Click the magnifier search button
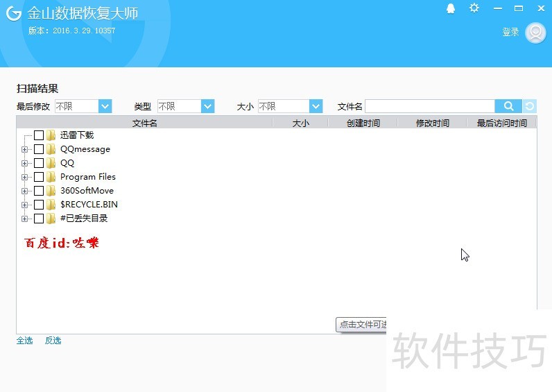 point(508,106)
